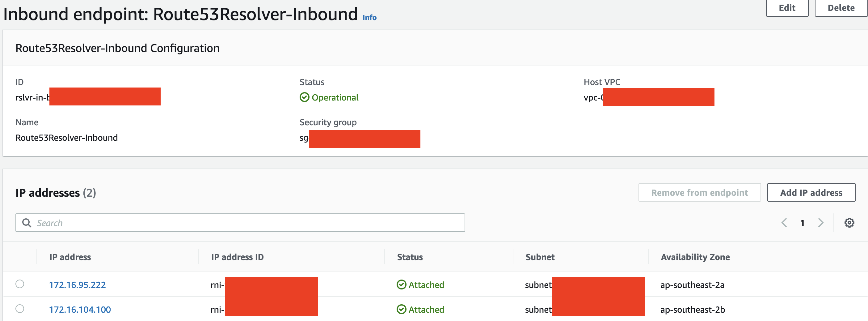Go to next page chevron
The height and width of the screenshot is (321, 868).
821,223
